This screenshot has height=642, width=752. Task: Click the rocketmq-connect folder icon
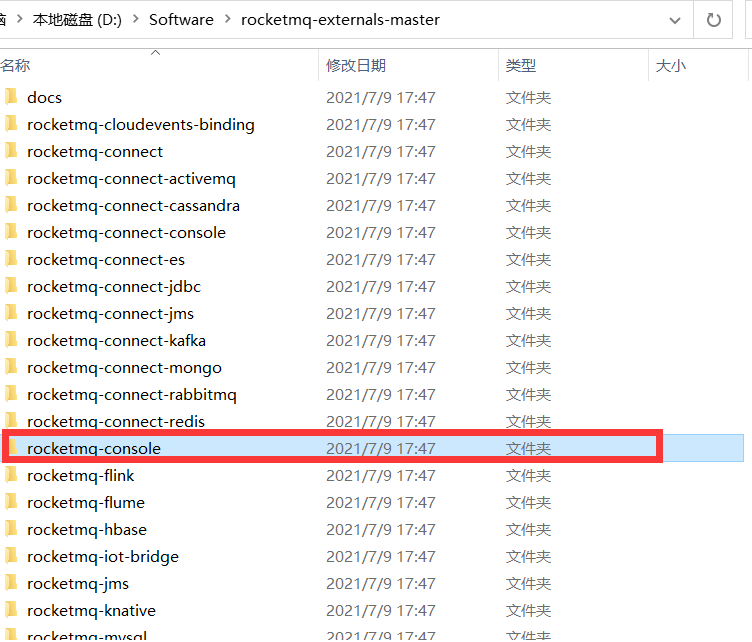11,151
